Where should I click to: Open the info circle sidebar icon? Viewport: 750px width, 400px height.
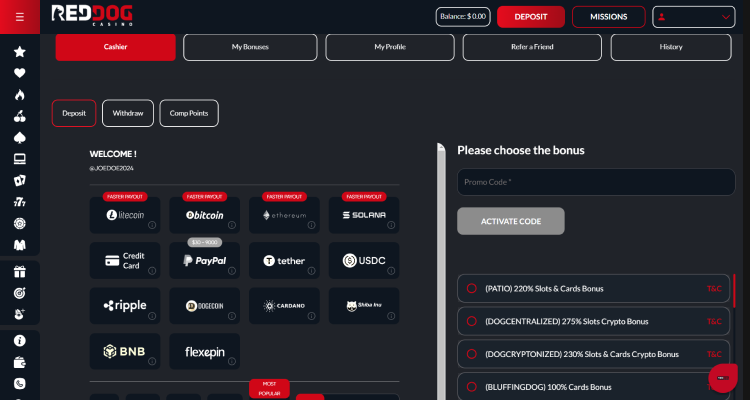click(20, 341)
